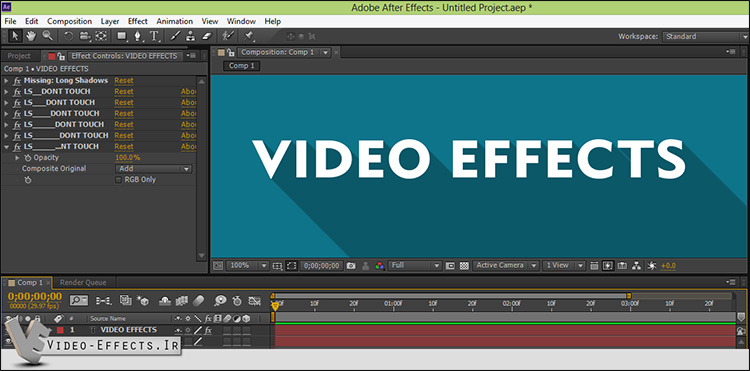The height and width of the screenshot is (371, 750).
Task: Open Composite Original Add dropdown
Action: coord(153,169)
